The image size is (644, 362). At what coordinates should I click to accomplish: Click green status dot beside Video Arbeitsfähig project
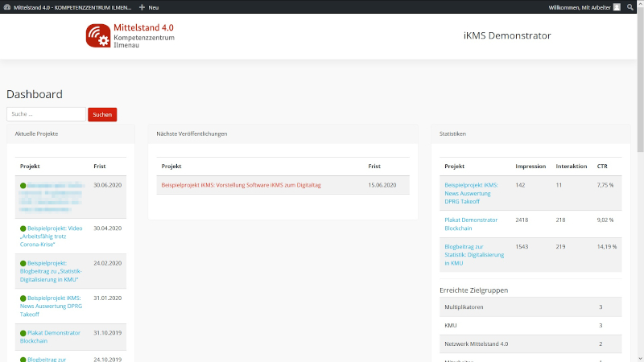[23, 228]
